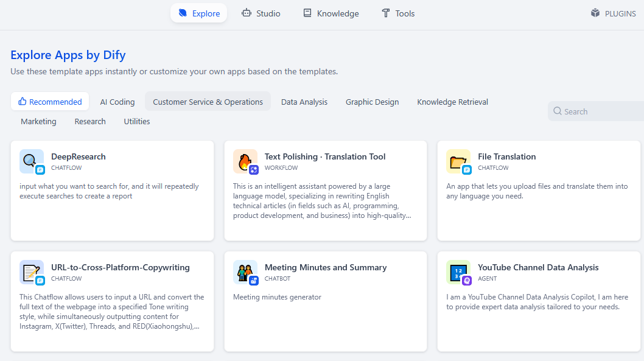Click the Text Polishing flame app icon

245,161
